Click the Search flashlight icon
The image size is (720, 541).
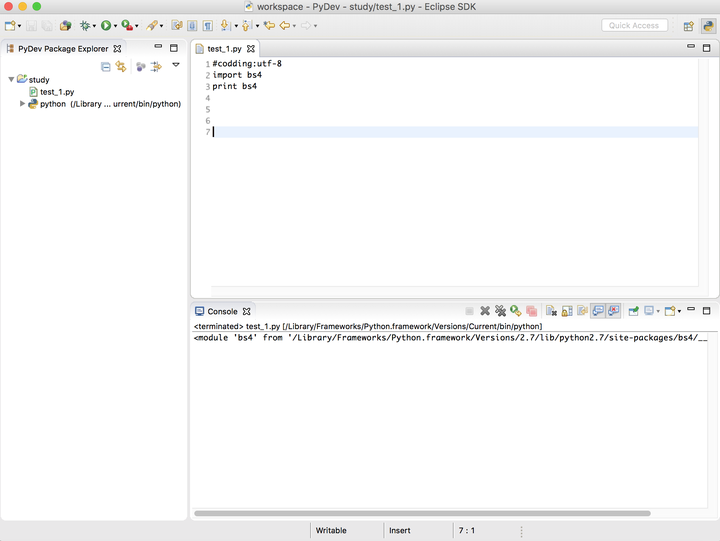(152, 26)
